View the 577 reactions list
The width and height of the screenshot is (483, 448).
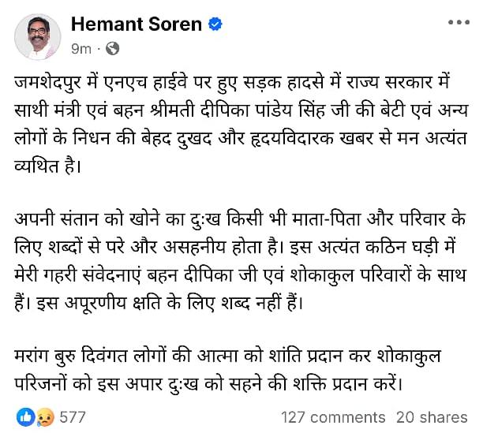point(73,417)
